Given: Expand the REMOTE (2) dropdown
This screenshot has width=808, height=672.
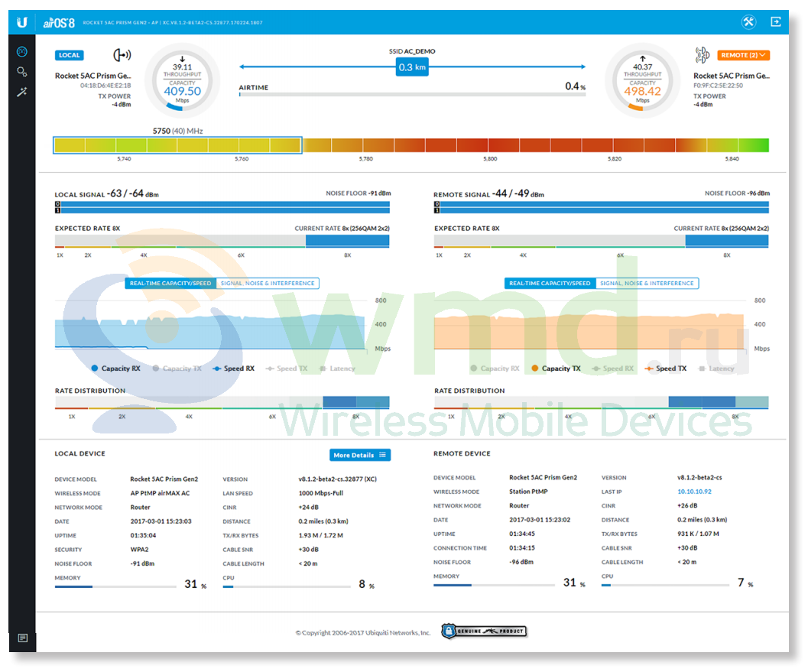Looking at the screenshot, I should coord(744,55).
